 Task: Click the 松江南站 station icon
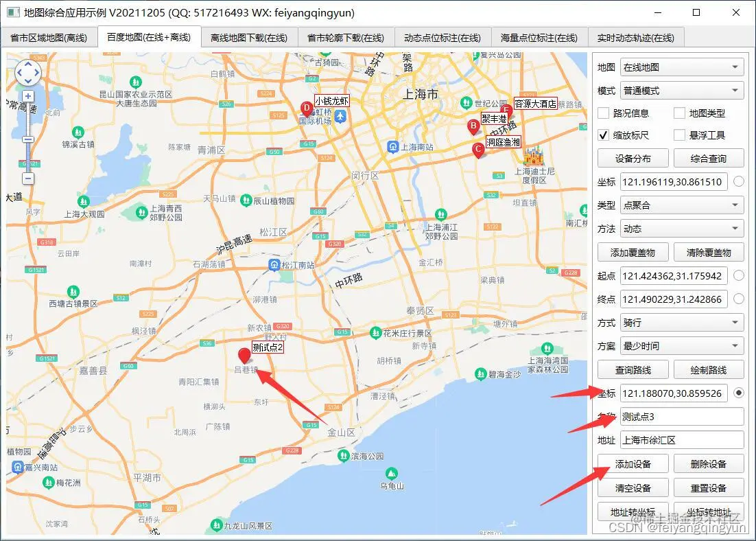(x=274, y=264)
